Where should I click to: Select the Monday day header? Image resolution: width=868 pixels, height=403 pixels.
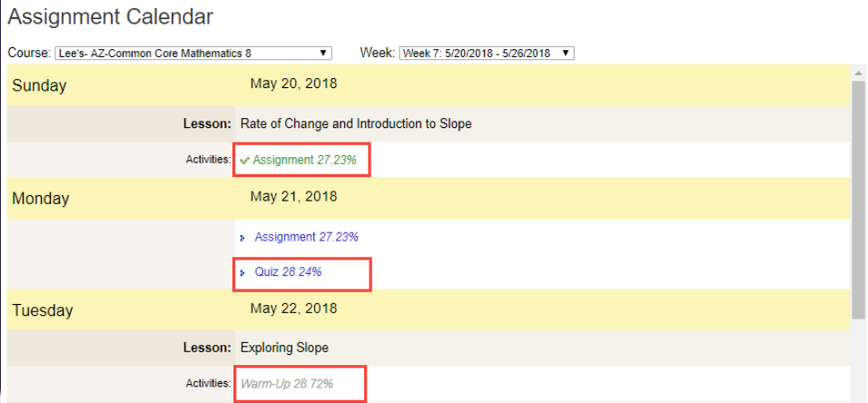pos(41,199)
